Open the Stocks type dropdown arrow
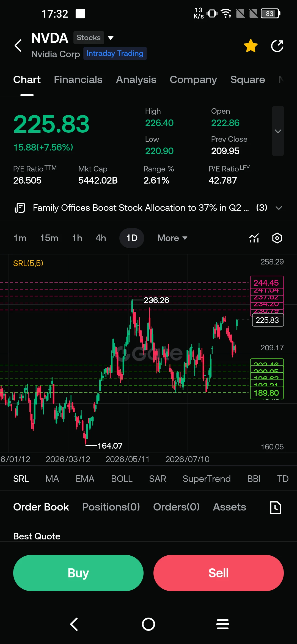This screenshot has height=644, width=297. [111, 38]
